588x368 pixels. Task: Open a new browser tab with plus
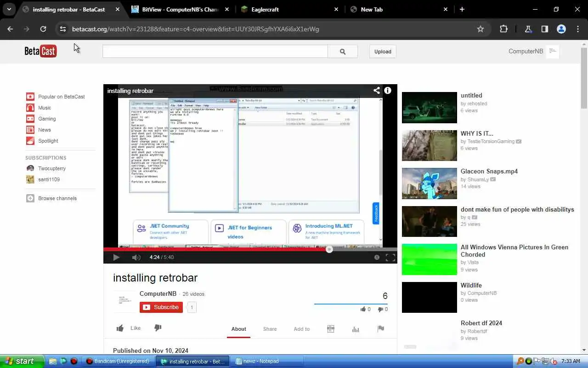point(462,9)
